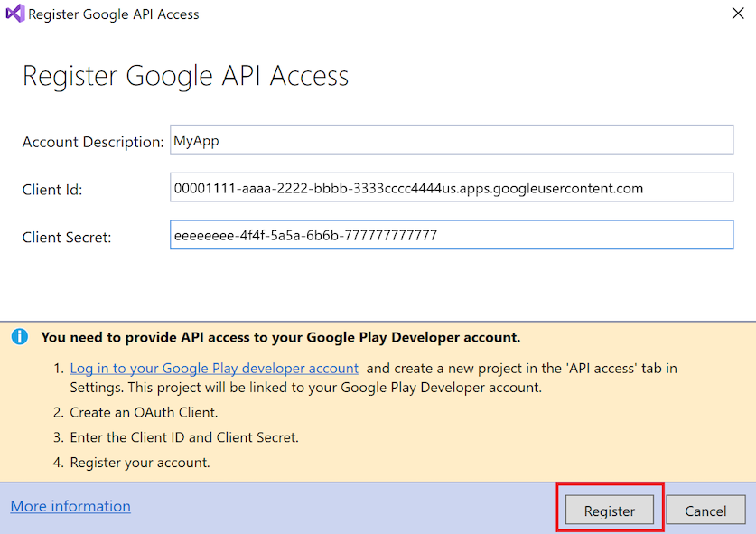Click the More information link

(x=70, y=506)
